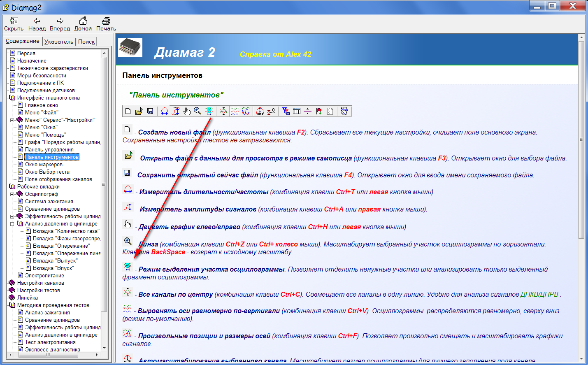Click the Diamag 2 connector logo image
Viewport: 588px width, 365px height.
[x=130, y=47]
